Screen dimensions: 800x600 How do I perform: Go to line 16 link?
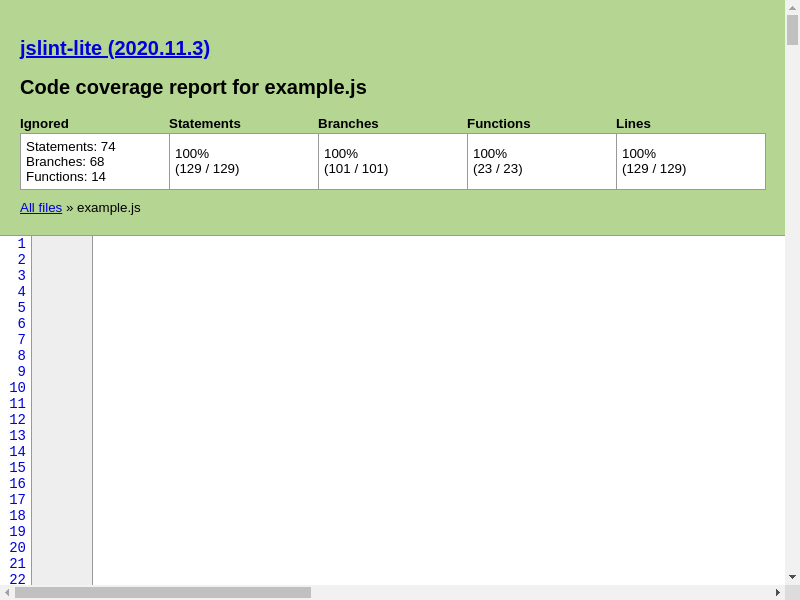(17, 483)
